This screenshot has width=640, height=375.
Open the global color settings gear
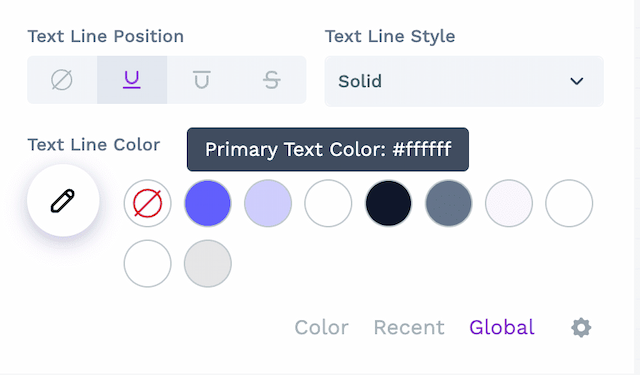point(581,328)
